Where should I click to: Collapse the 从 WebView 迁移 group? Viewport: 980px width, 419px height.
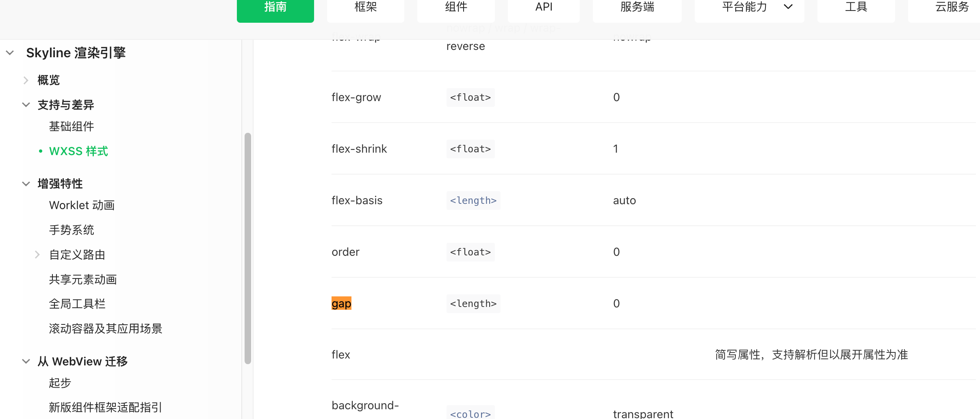[26, 361]
